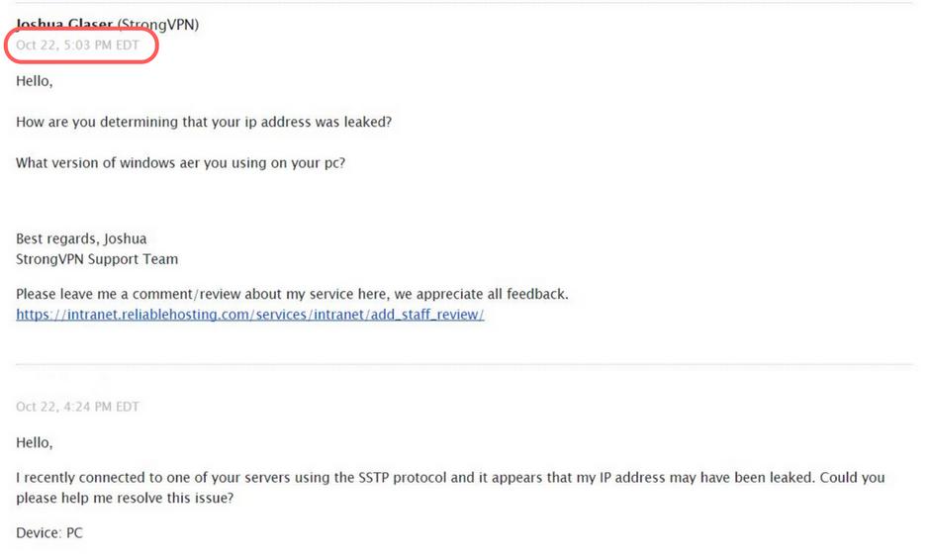Select the Oct 22, 4:24 PM EDT timestamp
Viewport: 930px width, 560px height.
[x=78, y=407]
